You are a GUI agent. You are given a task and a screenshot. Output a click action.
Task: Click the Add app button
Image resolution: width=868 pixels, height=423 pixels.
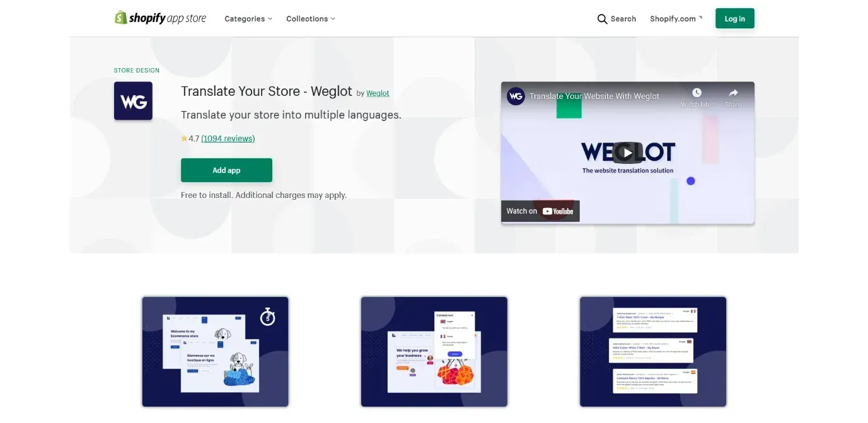tap(226, 170)
